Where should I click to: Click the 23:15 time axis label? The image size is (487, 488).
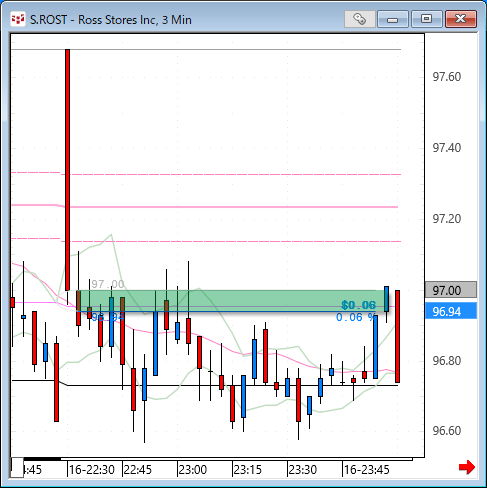point(248,470)
